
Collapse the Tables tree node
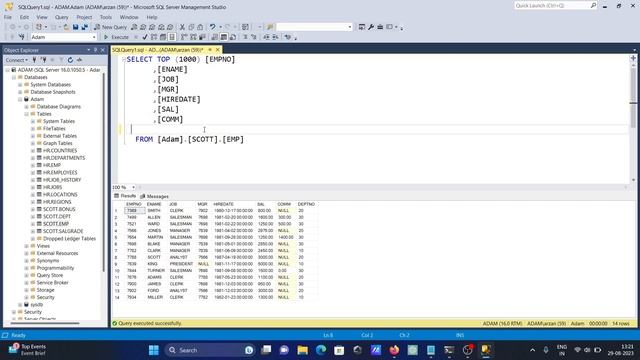click(x=27, y=114)
